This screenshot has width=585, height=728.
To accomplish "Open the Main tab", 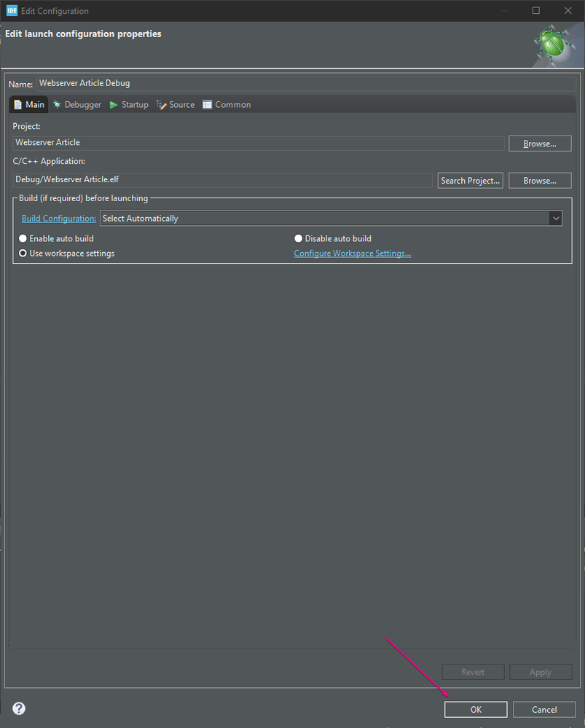I will coord(29,104).
